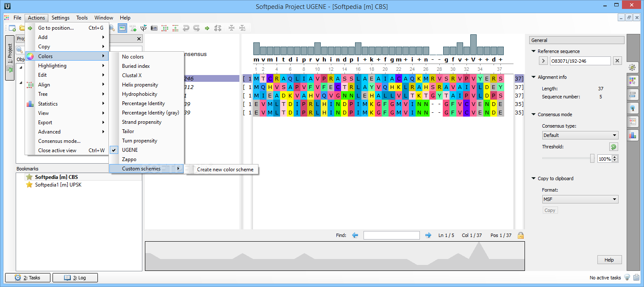
Task: Open the Settings menu
Action: point(61,18)
